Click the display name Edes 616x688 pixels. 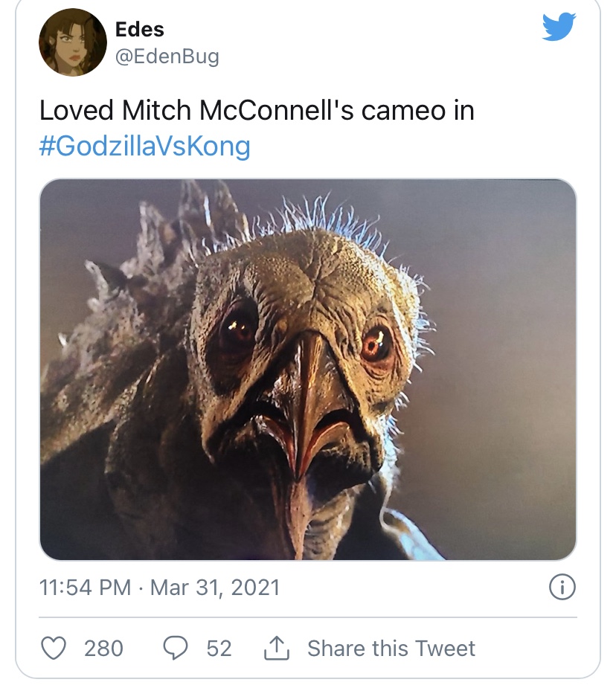coord(140,29)
